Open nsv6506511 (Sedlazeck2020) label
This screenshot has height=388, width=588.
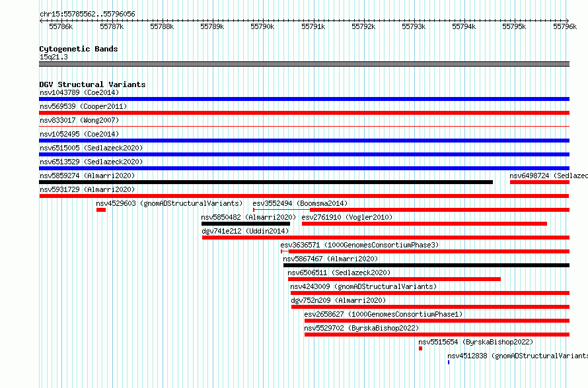coord(339,273)
